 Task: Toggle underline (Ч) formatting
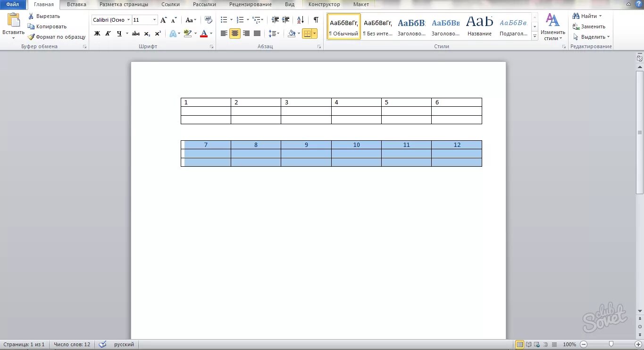pos(119,34)
